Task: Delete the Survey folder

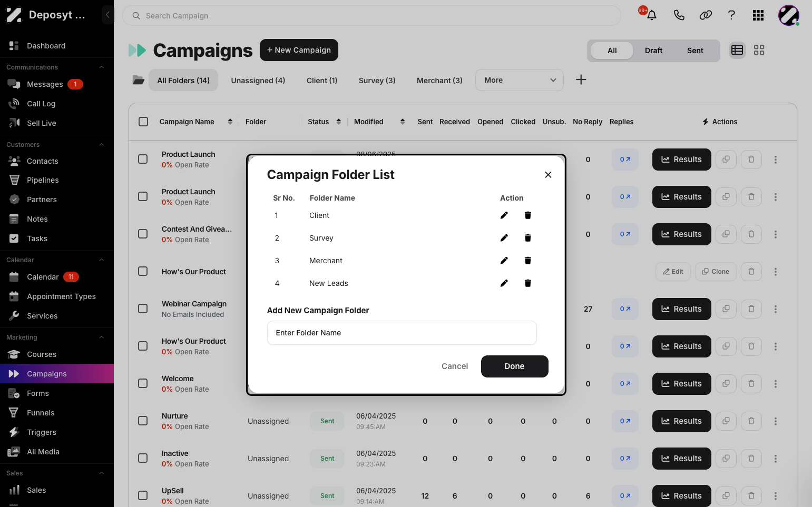Action: (527, 238)
